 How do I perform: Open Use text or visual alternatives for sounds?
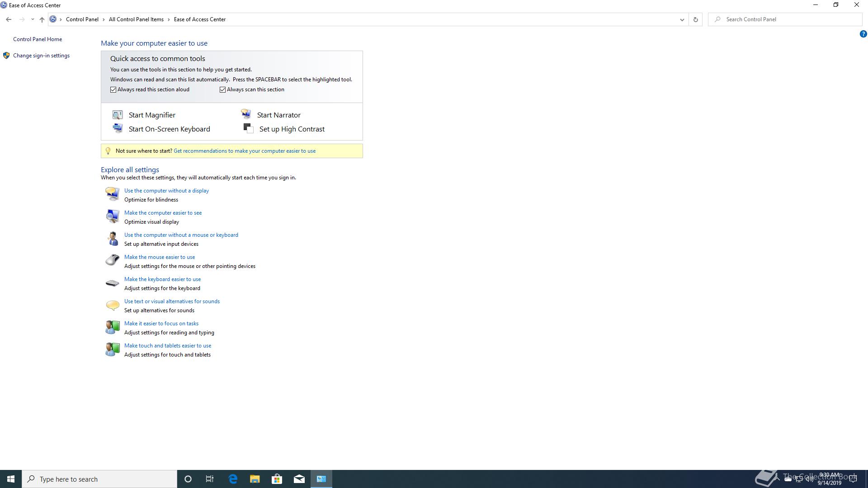(x=172, y=301)
